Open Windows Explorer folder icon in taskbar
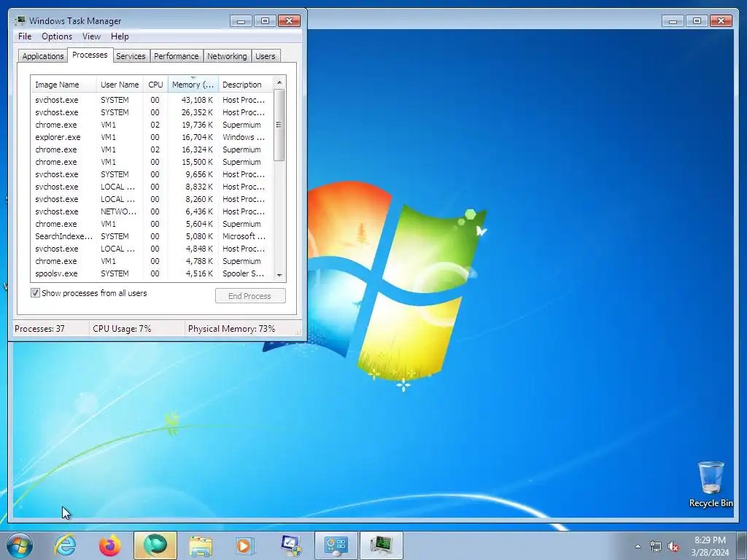 201,545
